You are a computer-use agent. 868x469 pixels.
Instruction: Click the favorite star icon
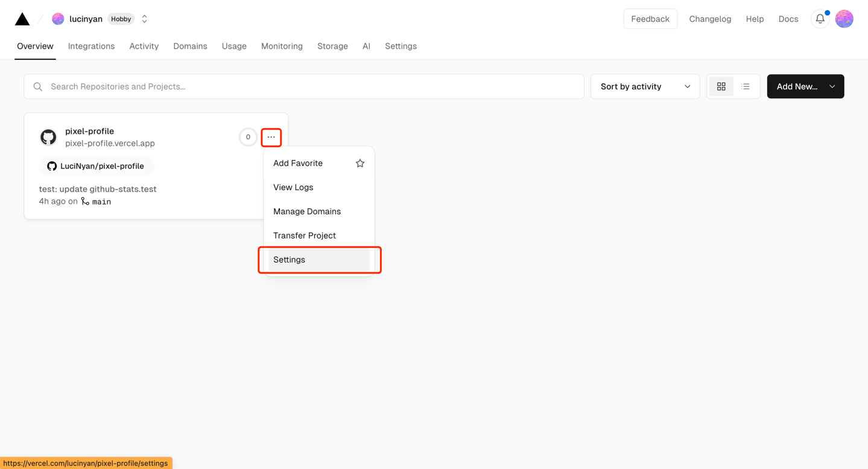[360, 163]
